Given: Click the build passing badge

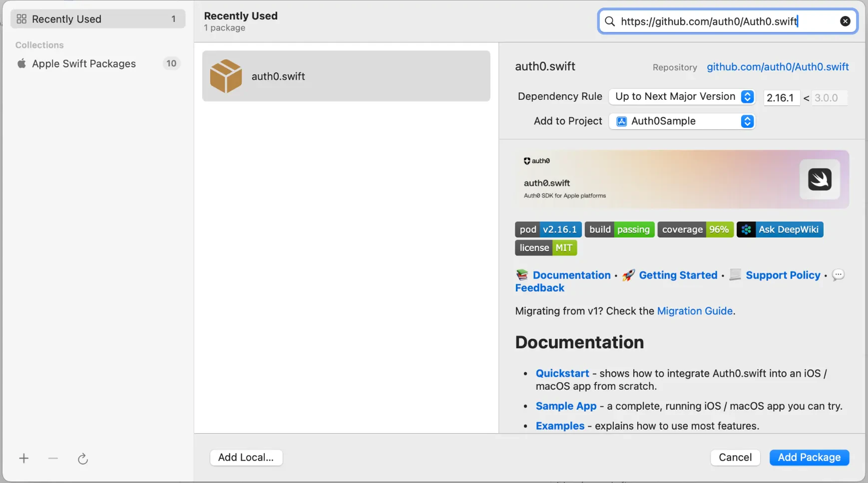Looking at the screenshot, I should pyautogui.click(x=619, y=230).
